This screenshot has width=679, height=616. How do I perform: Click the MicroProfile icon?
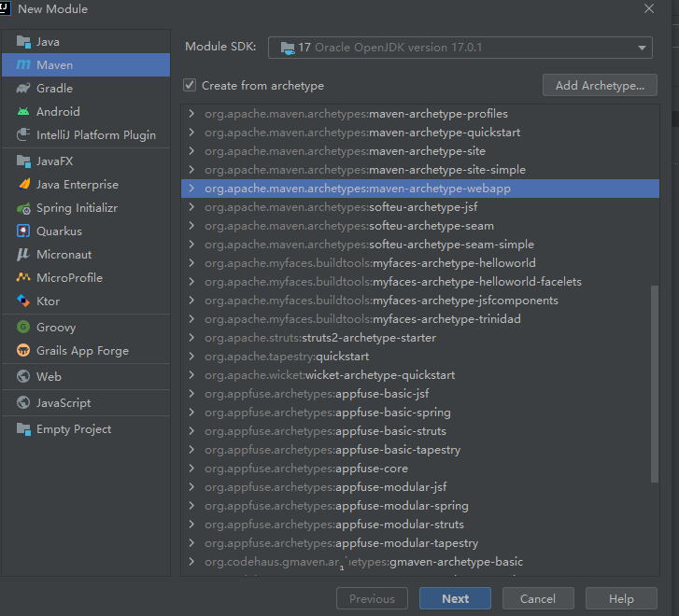[x=23, y=277]
